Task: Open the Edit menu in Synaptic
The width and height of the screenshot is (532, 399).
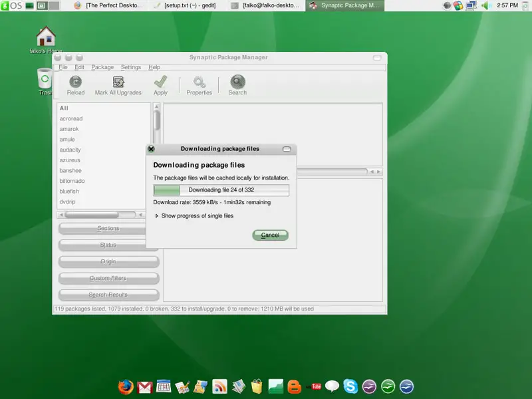Action: click(x=79, y=67)
